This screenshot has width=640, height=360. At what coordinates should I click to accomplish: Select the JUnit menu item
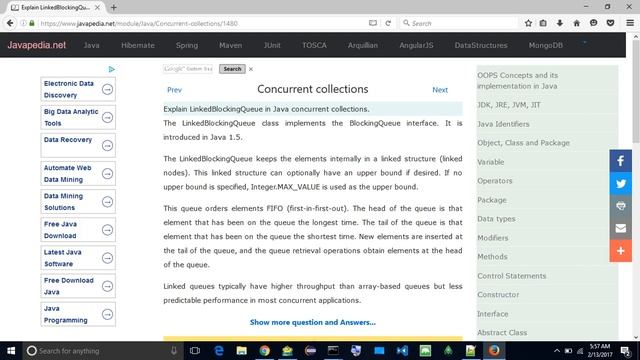[272, 45]
